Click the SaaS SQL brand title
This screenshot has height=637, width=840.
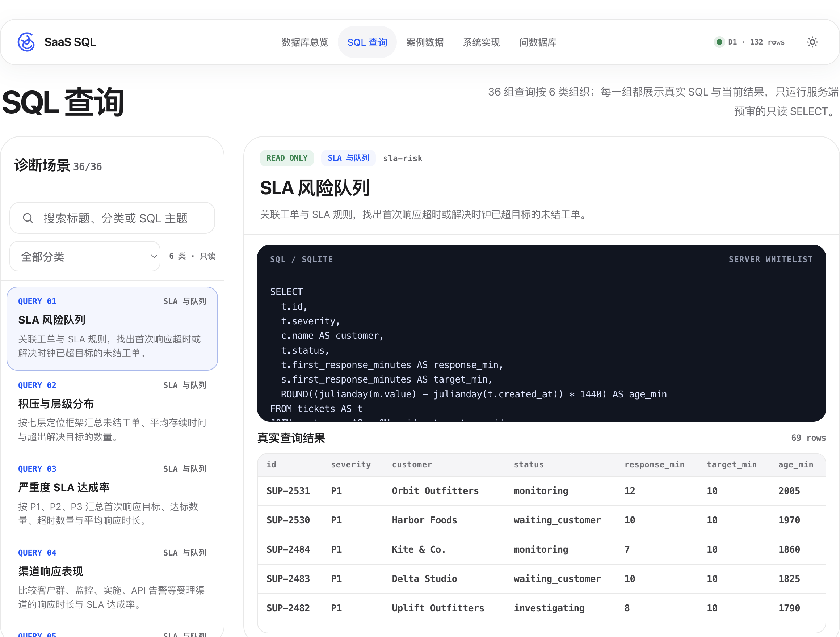click(70, 42)
